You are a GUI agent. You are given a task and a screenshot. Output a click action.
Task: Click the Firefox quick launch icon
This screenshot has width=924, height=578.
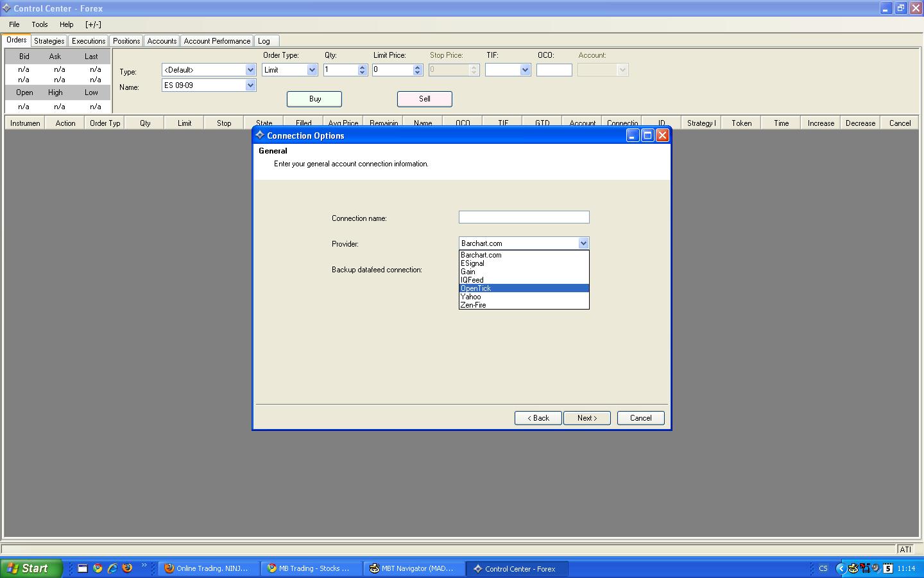click(127, 568)
